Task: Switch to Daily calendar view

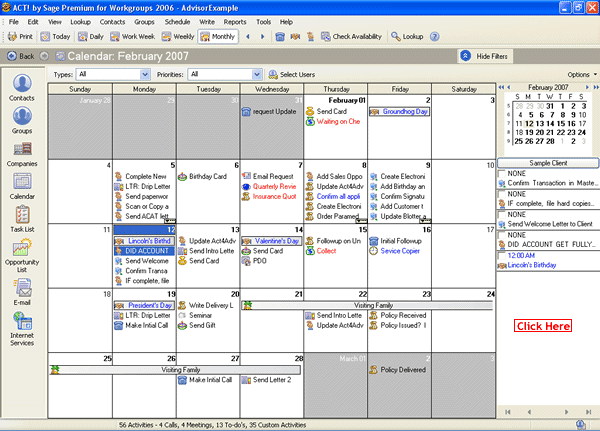Action: click(91, 36)
